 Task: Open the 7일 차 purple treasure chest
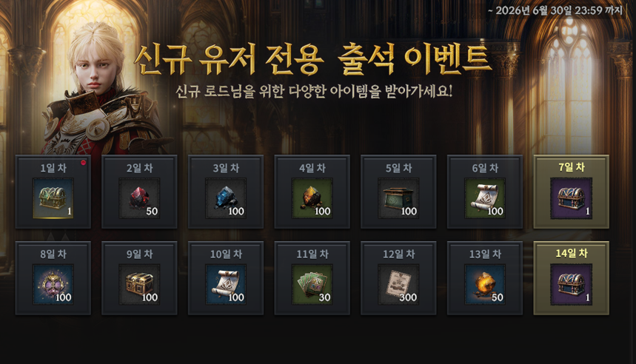[x=571, y=198]
